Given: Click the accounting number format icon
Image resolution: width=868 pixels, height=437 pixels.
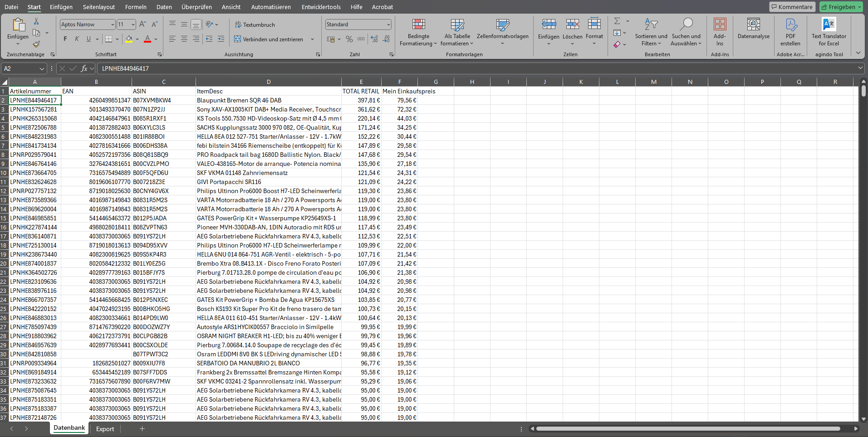Looking at the screenshot, I should pos(331,39).
